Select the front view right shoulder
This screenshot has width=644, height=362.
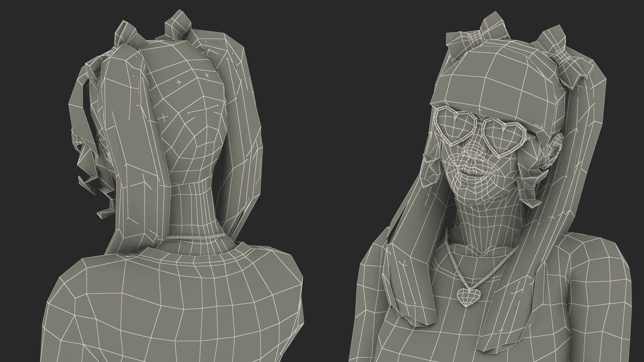(597, 265)
